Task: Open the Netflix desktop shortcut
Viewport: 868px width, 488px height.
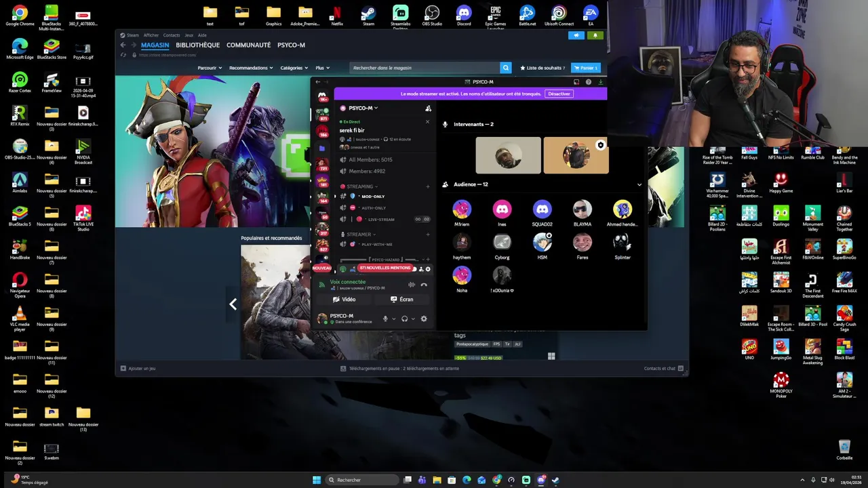Action: click(x=336, y=15)
